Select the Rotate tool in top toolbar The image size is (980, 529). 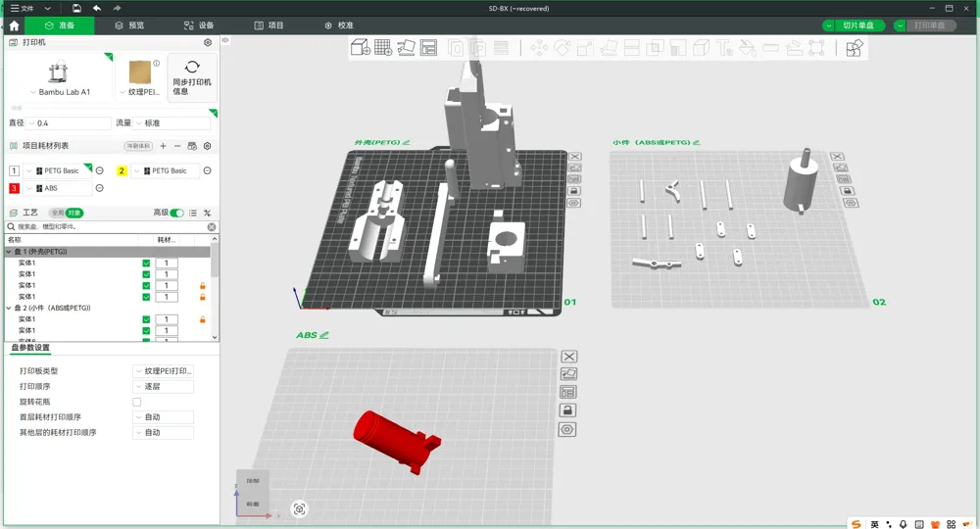tap(562, 48)
